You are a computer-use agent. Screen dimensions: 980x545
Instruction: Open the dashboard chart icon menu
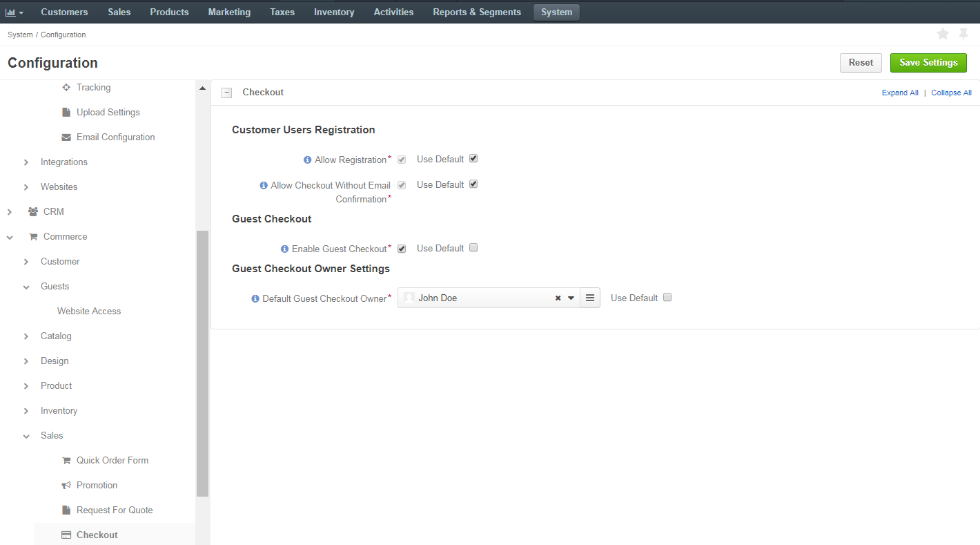[14, 12]
